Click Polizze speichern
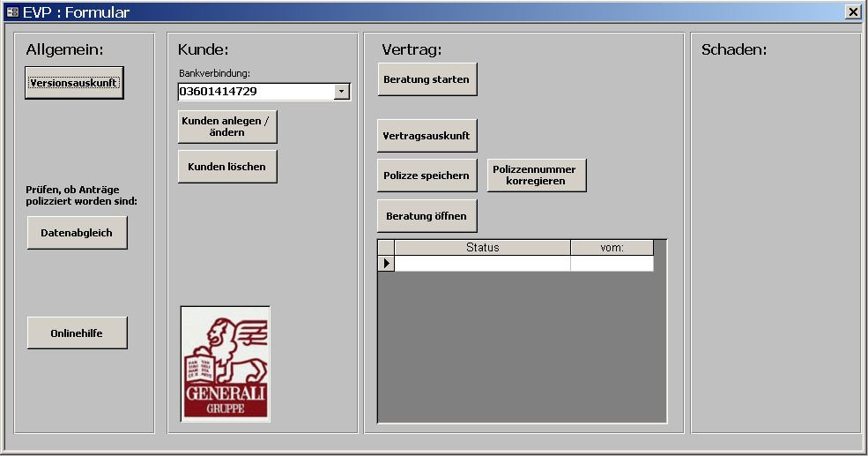The width and height of the screenshot is (868, 456). [427, 176]
